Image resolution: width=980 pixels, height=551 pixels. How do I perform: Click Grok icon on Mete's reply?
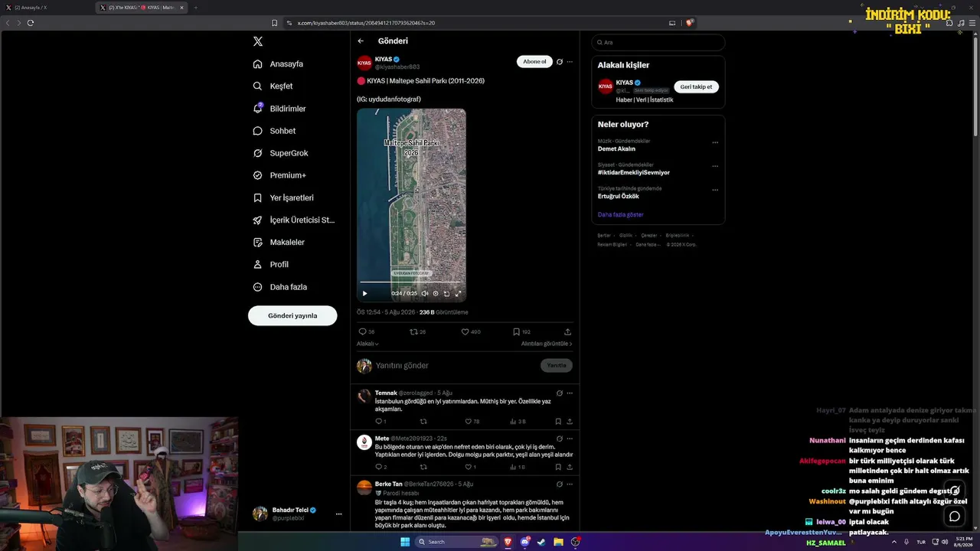(560, 439)
